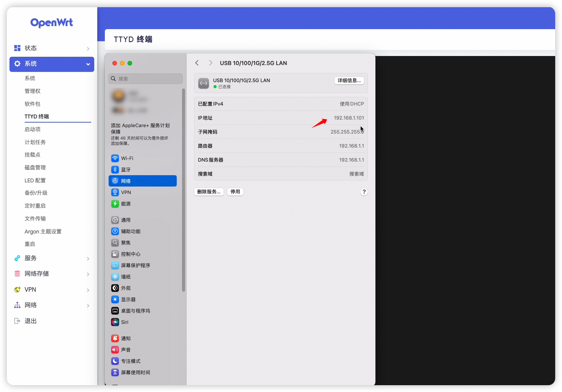Select the 网络 settings icon
The width and height of the screenshot is (562, 392).
(126, 181)
